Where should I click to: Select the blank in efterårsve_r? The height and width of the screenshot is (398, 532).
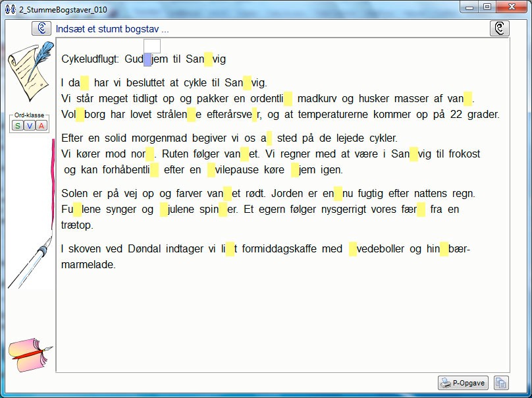(x=254, y=115)
